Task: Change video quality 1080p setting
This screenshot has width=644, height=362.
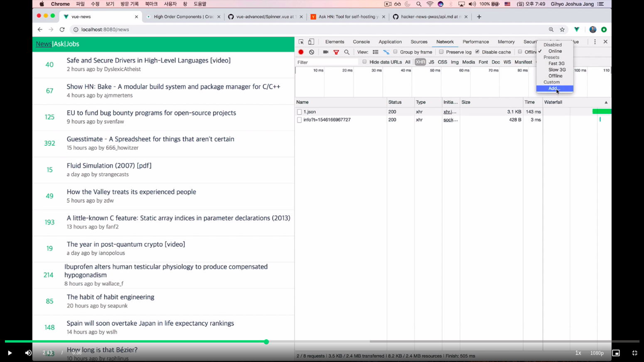Action: coord(597,353)
